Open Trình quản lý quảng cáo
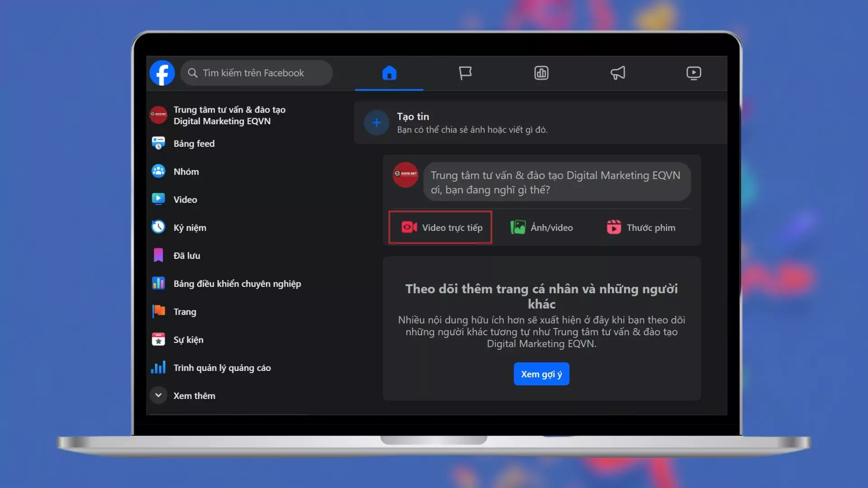Image resolution: width=868 pixels, height=488 pixels. [x=222, y=367]
